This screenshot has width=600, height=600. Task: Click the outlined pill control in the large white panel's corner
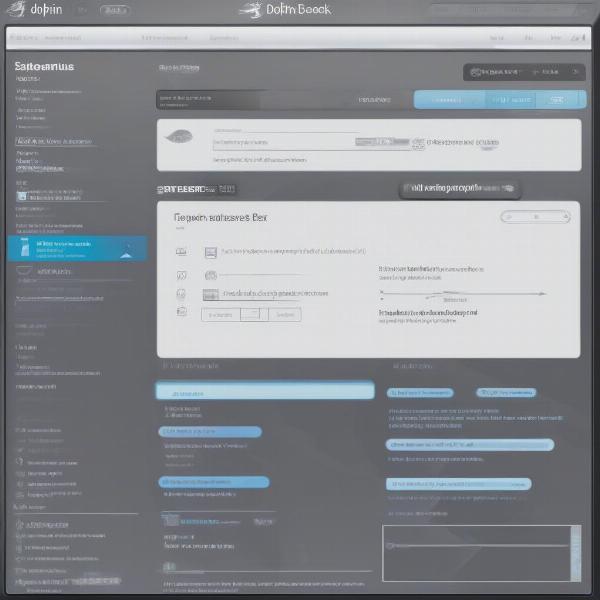[x=535, y=217]
